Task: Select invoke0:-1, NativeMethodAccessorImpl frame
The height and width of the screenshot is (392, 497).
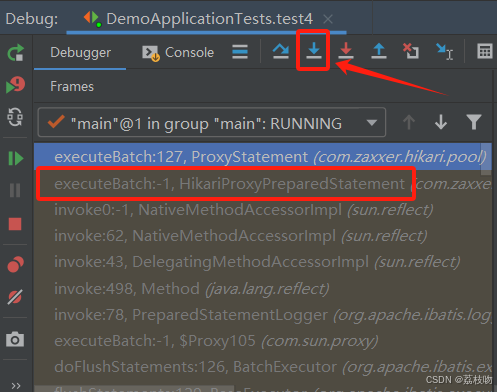Action: (x=263, y=210)
